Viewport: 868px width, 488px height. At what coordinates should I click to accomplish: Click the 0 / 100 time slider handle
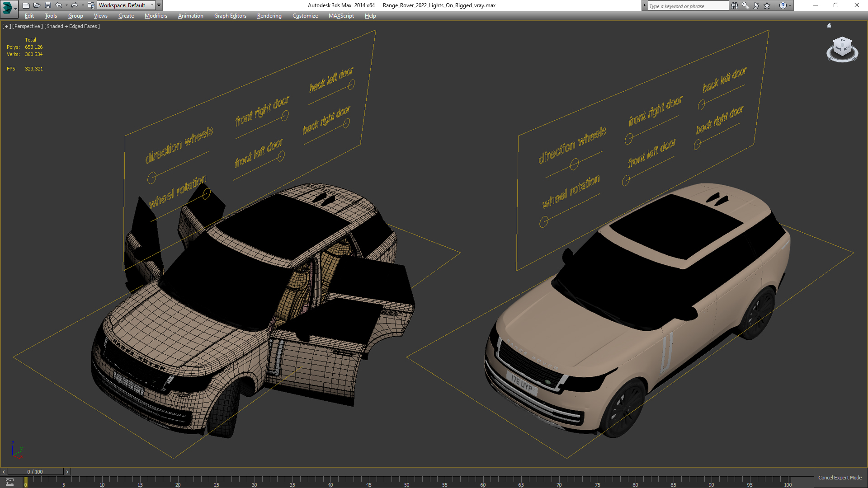tap(35, 472)
